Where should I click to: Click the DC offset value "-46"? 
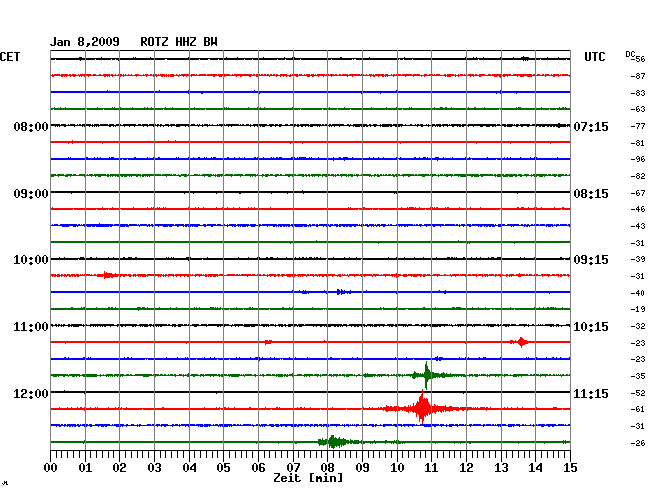coord(638,209)
